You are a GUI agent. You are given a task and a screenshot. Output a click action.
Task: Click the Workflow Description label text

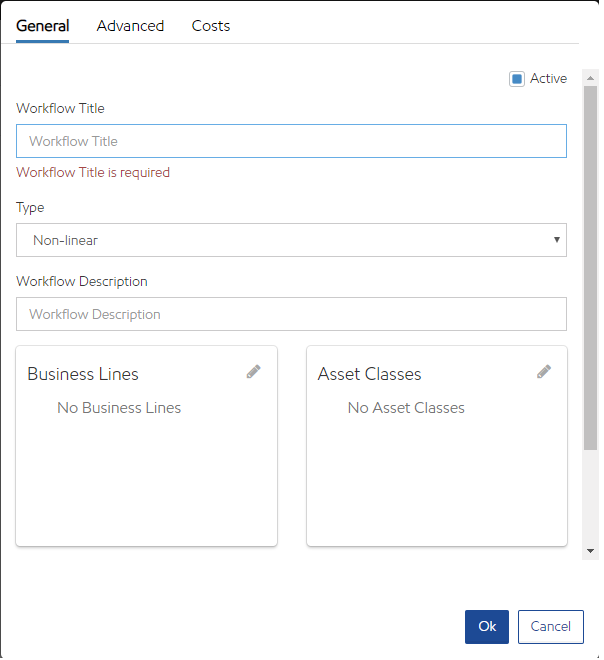tap(82, 282)
